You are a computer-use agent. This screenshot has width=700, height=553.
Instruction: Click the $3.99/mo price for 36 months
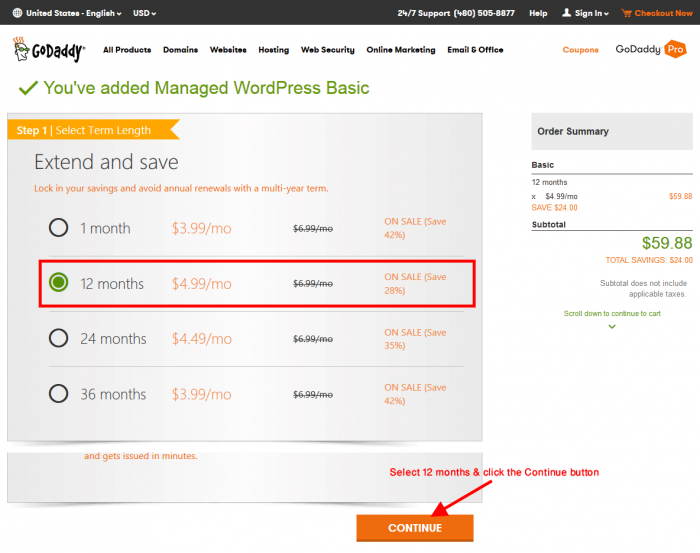(x=202, y=394)
